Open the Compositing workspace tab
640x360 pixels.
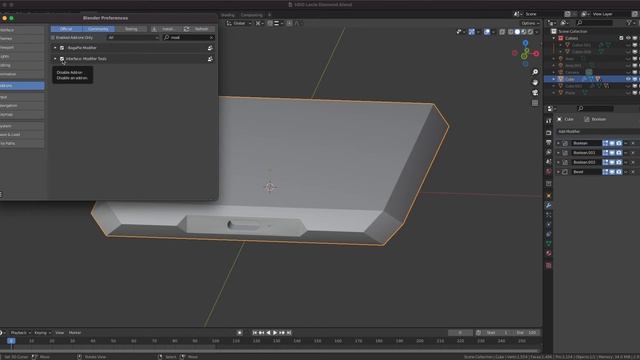click(x=251, y=15)
